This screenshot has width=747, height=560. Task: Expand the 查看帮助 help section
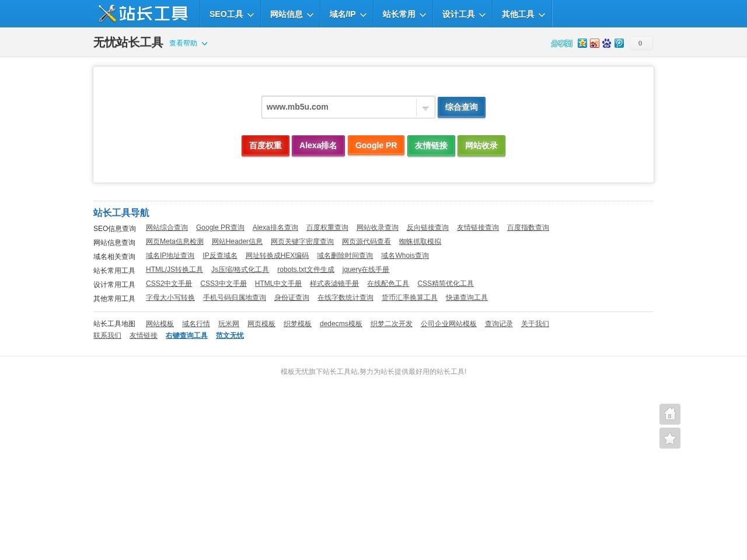click(x=188, y=43)
